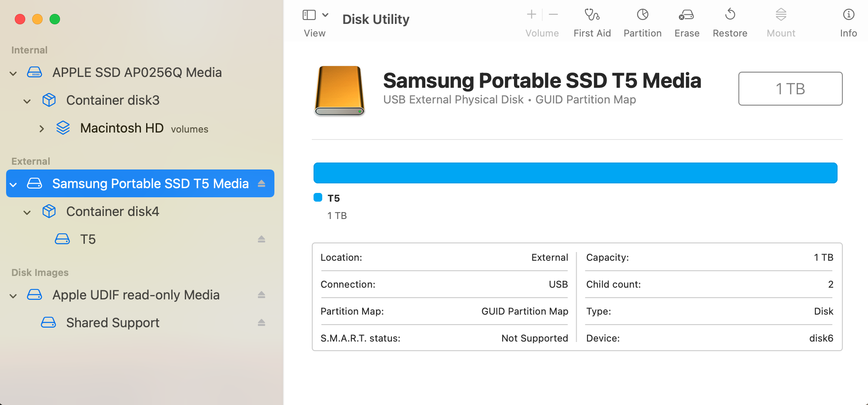Image resolution: width=868 pixels, height=405 pixels.
Task: Collapse the APPLE SSD AP0256Q Media tree
Action: click(x=13, y=73)
